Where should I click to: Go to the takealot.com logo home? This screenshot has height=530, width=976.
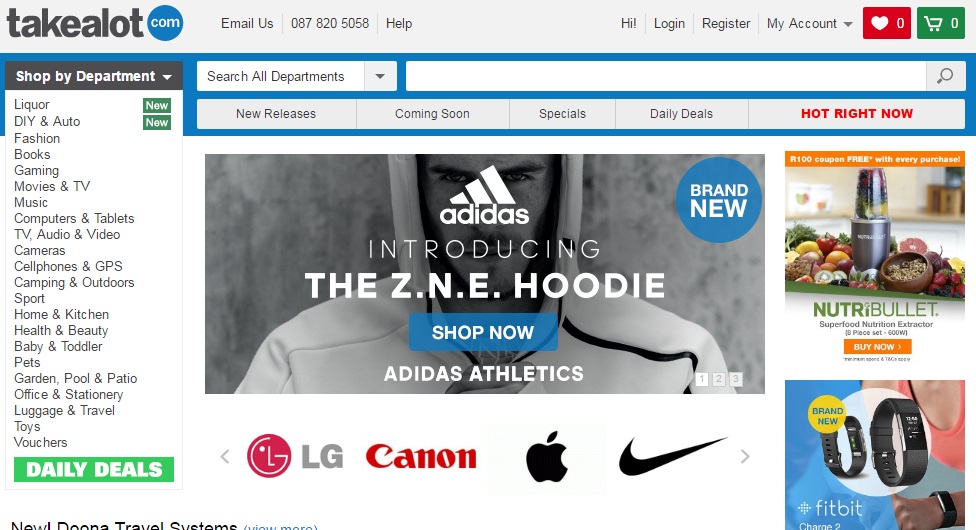[95, 24]
